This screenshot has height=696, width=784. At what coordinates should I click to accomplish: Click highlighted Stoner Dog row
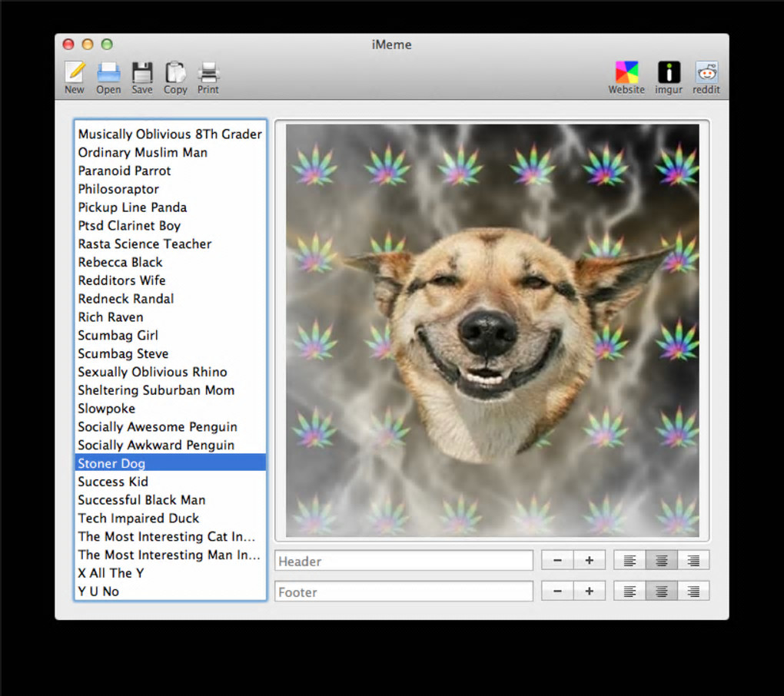pyautogui.click(x=170, y=463)
